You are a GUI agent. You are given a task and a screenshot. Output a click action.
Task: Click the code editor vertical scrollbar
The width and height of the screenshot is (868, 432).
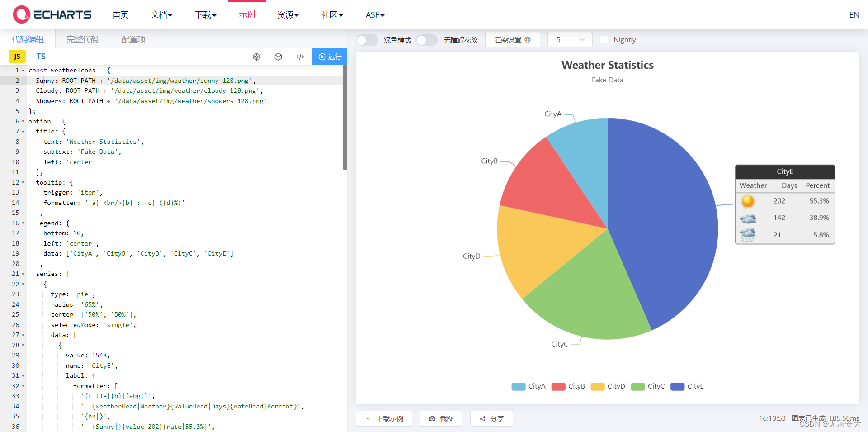click(344, 118)
